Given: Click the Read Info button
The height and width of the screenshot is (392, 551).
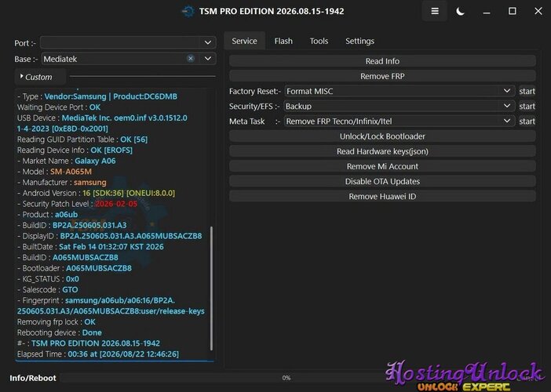Looking at the screenshot, I should (x=382, y=61).
